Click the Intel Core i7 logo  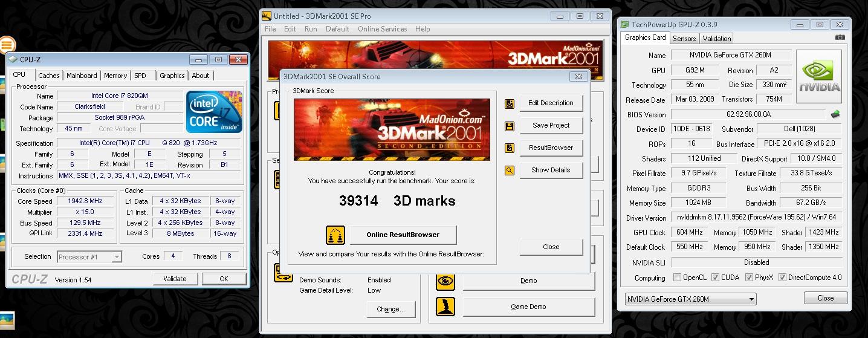tap(214, 112)
